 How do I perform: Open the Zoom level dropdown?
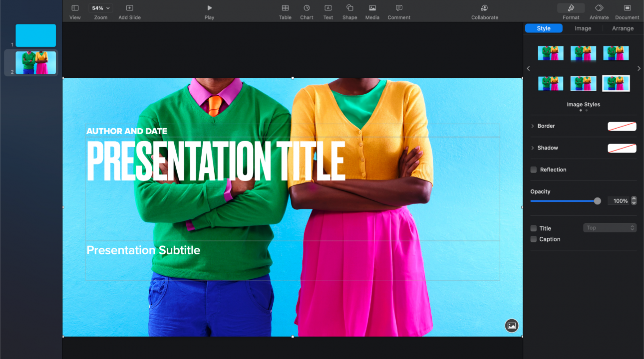[100, 7]
